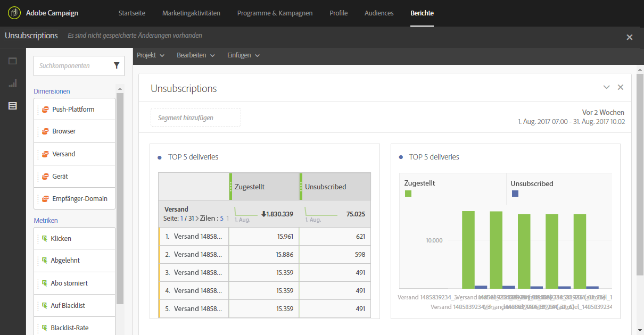Expand the Bearbeiten dropdown menu
This screenshot has width=644, height=335.
click(195, 55)
